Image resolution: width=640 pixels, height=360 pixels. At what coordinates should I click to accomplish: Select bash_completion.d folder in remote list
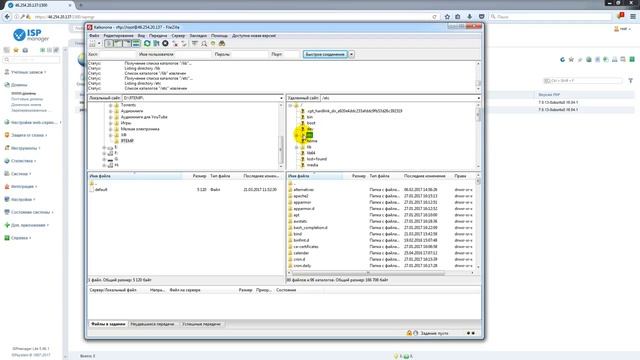[x=310, y=228]
